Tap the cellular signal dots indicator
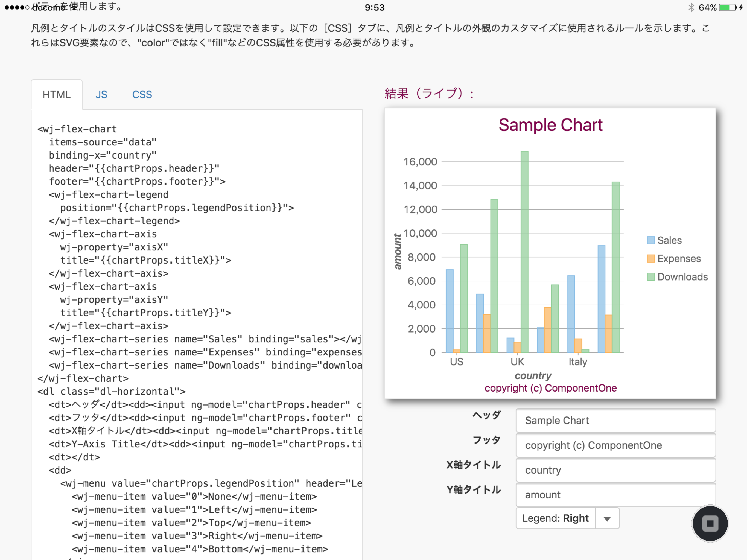The height and width of the screenshot is (560, 747). pyautogui.click(x=17, y=7)
